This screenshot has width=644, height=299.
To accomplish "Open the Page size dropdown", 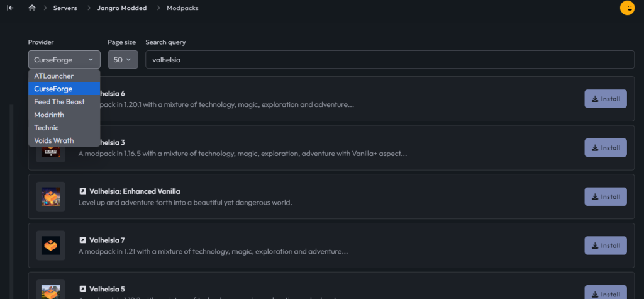I will [x=123, y=60].
